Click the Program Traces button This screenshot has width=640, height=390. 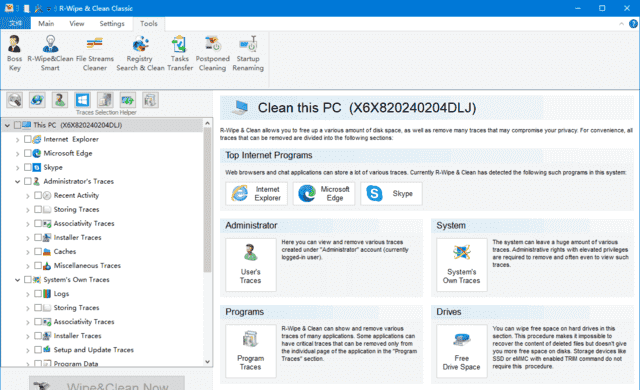[251, 351]
